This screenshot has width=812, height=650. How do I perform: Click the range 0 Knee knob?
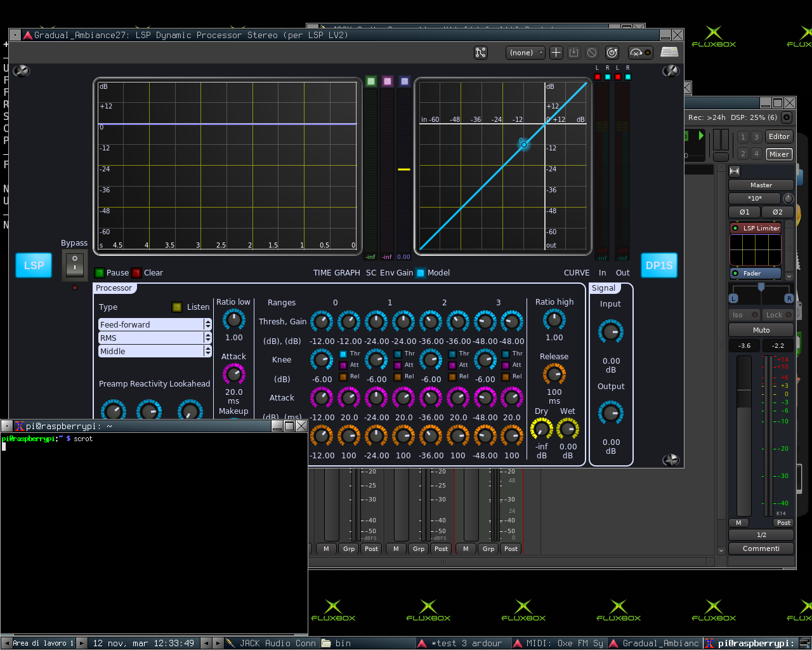tap(322, 361)
